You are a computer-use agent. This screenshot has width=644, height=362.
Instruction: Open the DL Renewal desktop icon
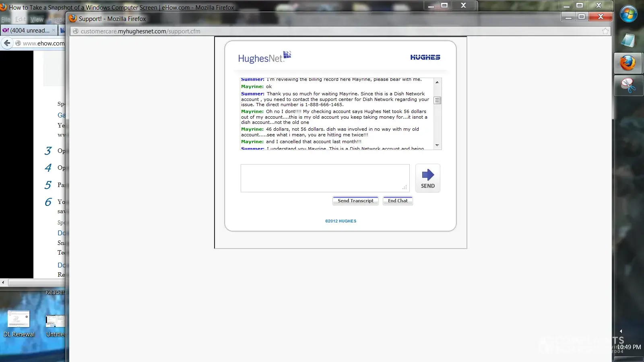(x=19, y=323)
